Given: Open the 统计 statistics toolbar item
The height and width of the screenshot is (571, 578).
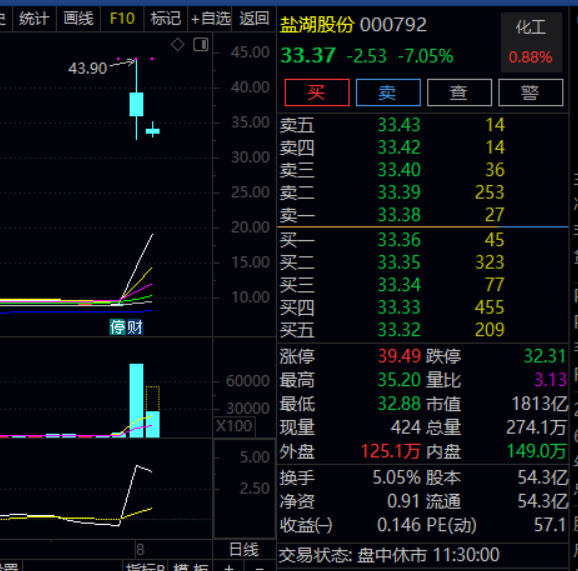Looking at the screenshot, I should (34, 18).
